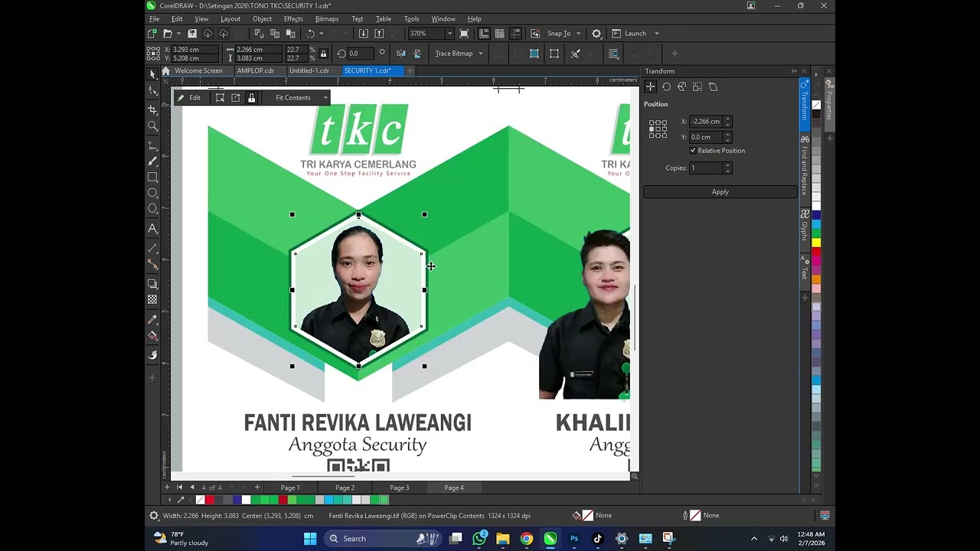980x551 pixels.
Task: Select the Rotate mode in Transform docker
Action: coord(666,87)
